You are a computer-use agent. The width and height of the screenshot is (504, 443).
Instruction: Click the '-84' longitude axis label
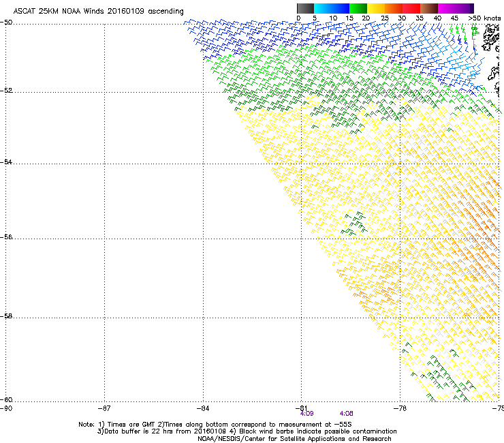203,408
